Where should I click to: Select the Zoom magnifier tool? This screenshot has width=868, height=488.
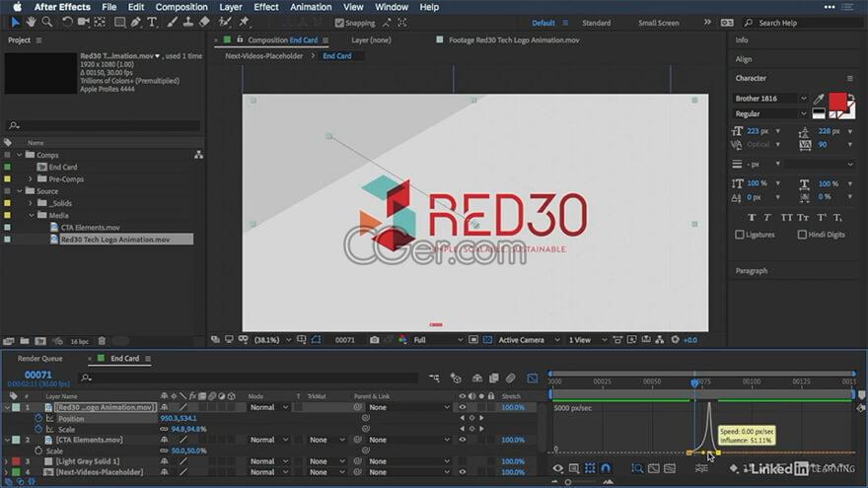pyautogui.click(x=47, y=22)
